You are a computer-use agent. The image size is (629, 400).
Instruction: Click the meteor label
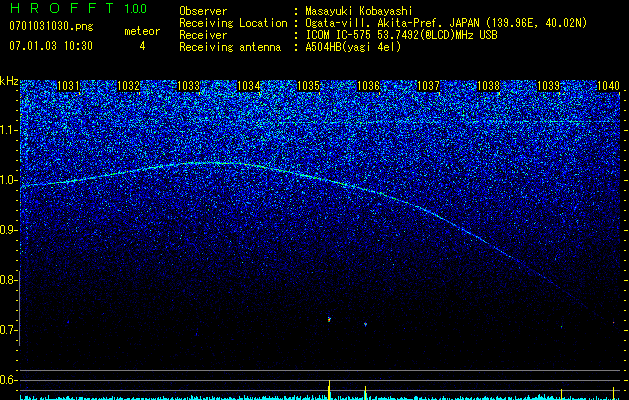click(x=142, y=31)
